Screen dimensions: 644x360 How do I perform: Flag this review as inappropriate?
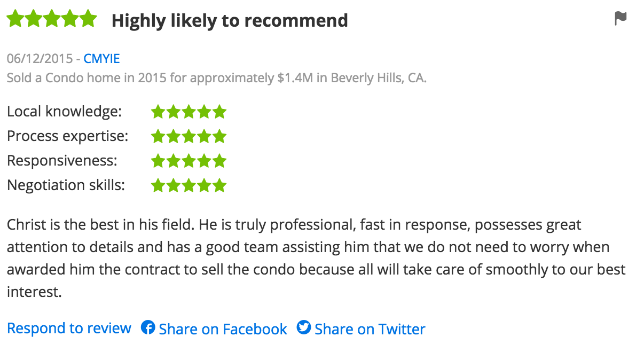[x=620, y=19]
